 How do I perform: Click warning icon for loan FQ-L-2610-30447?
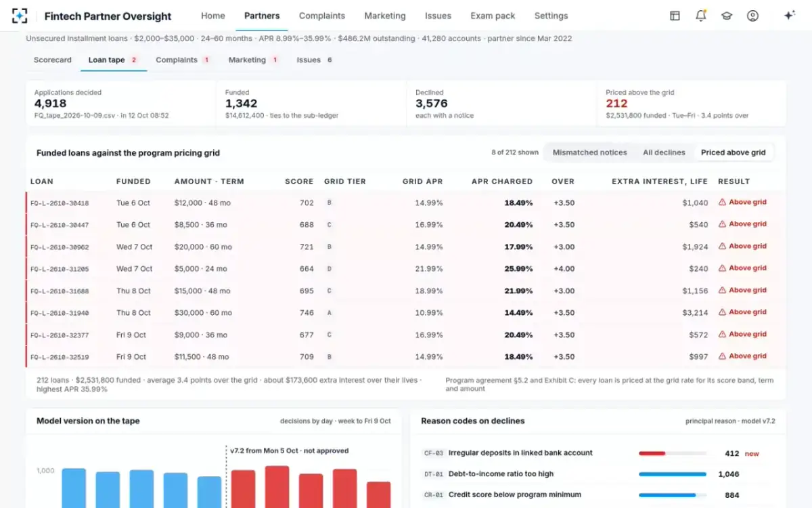tap(722, 224)
